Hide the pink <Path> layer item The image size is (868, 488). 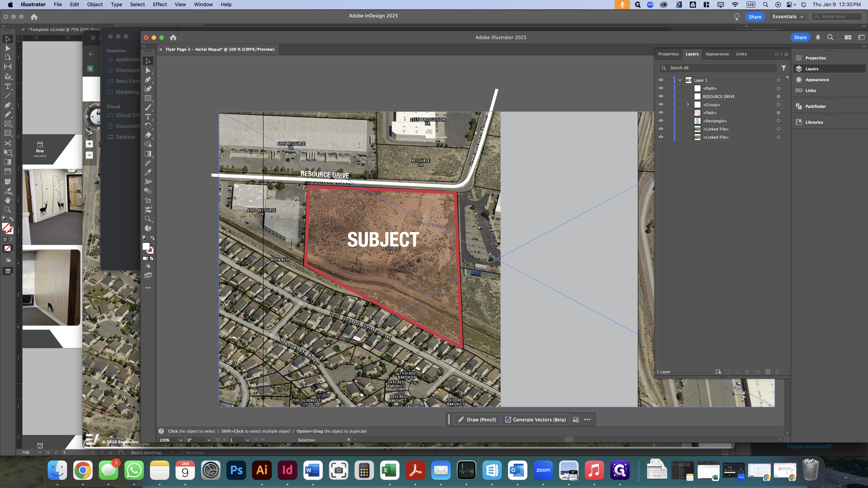(x=661, y=113)
